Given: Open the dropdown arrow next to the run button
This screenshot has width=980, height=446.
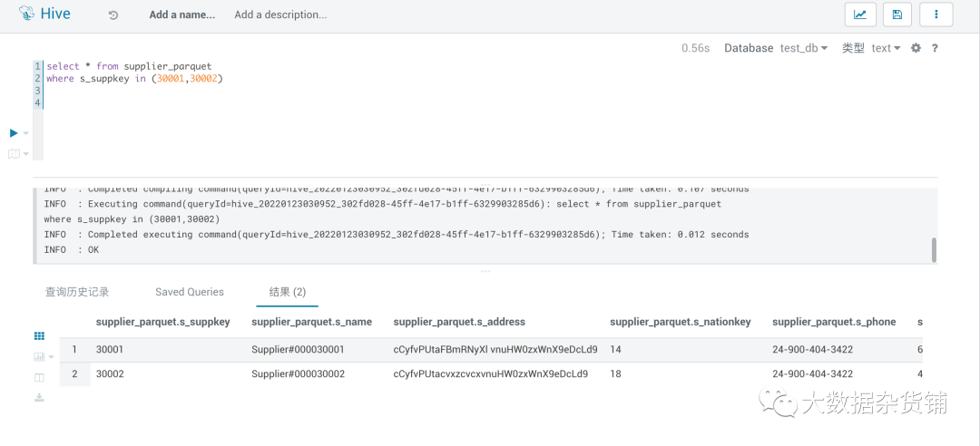Looking at the screenshot, I should point(26,133).
